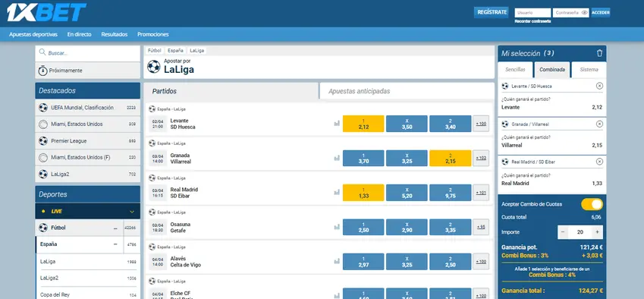
Task: Select SD Eibar win odds 9,75
Action: tap(450, 193)
